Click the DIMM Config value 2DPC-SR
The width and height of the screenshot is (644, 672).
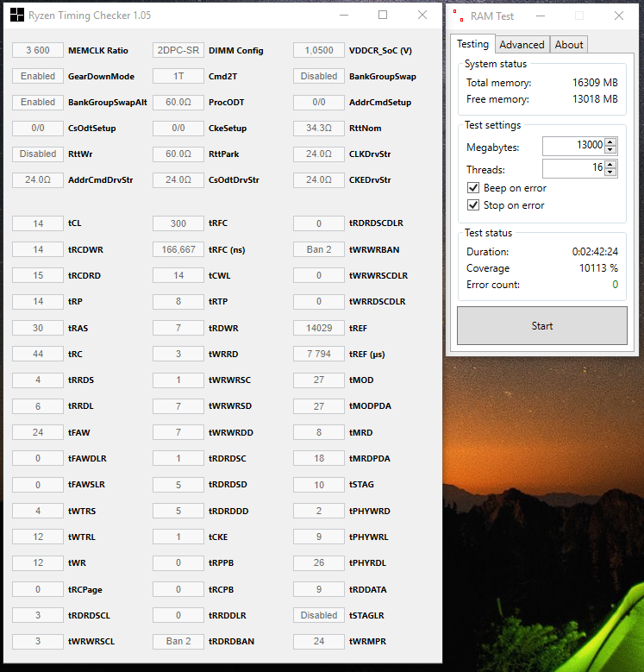pos(178,50)
